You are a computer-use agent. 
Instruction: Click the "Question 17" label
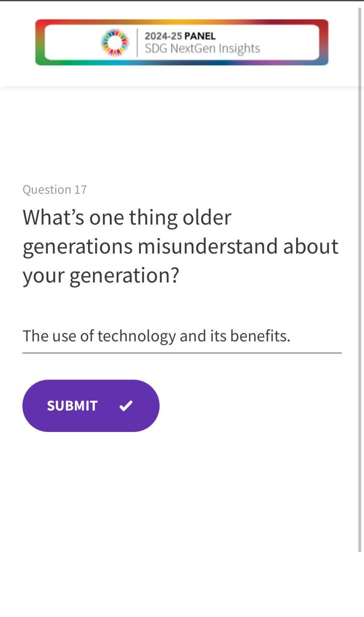tap(54, 189)
